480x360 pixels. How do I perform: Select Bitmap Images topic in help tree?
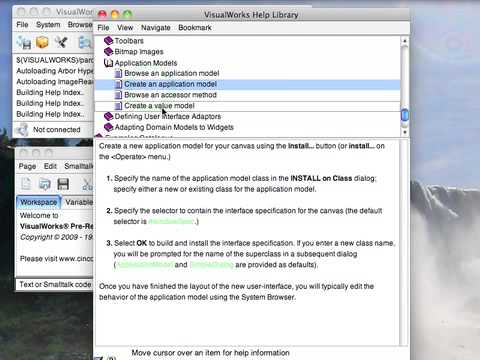(139, 52)
